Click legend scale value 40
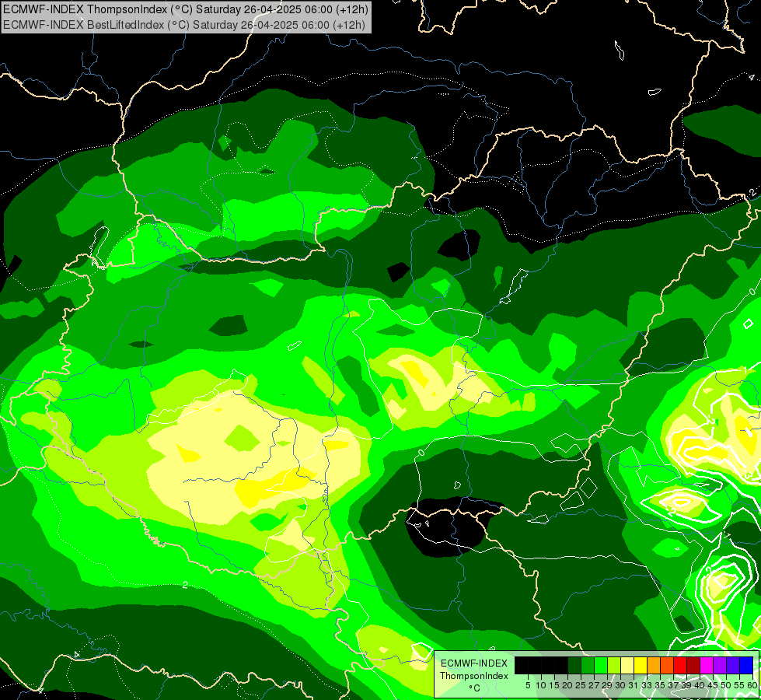The image size is (761, 700). click(x=700, y=685)
